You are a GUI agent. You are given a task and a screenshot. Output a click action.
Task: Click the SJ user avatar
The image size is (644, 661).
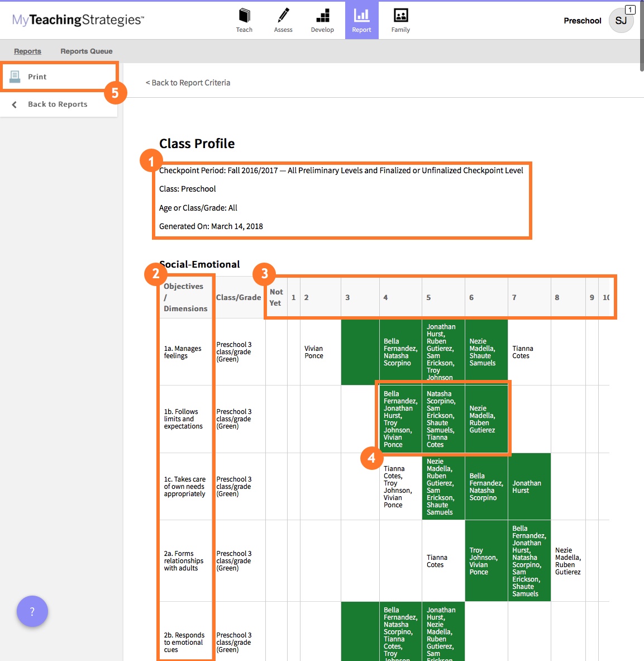pyautogui.click(x=621, y=21)
